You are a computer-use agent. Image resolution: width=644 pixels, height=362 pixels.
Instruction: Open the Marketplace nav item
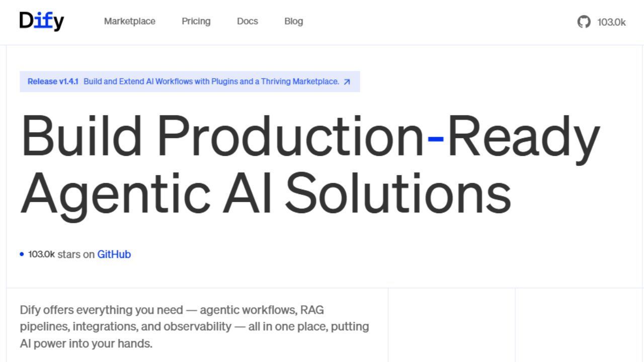coord(130,21)
